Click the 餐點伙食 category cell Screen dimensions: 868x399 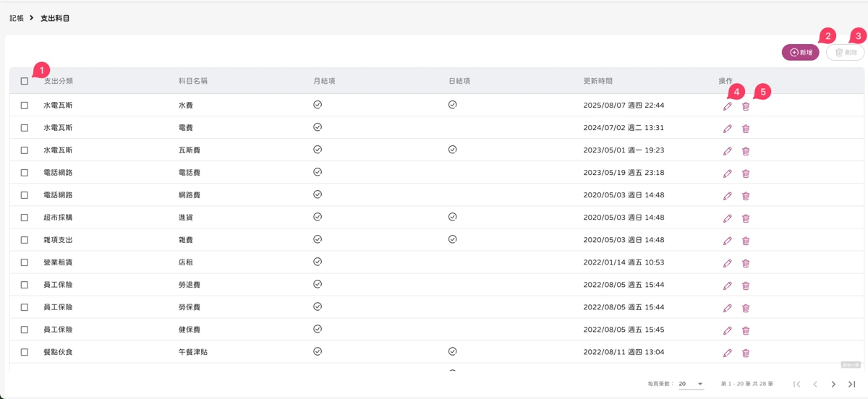[x=58, y=352]
